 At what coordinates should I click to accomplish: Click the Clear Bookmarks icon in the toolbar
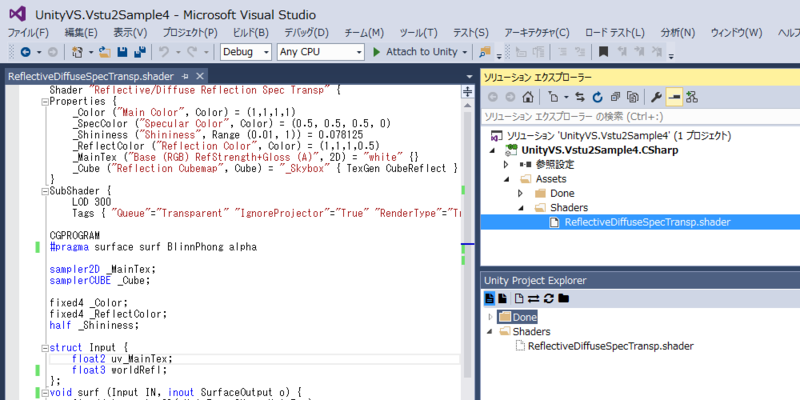657,52
